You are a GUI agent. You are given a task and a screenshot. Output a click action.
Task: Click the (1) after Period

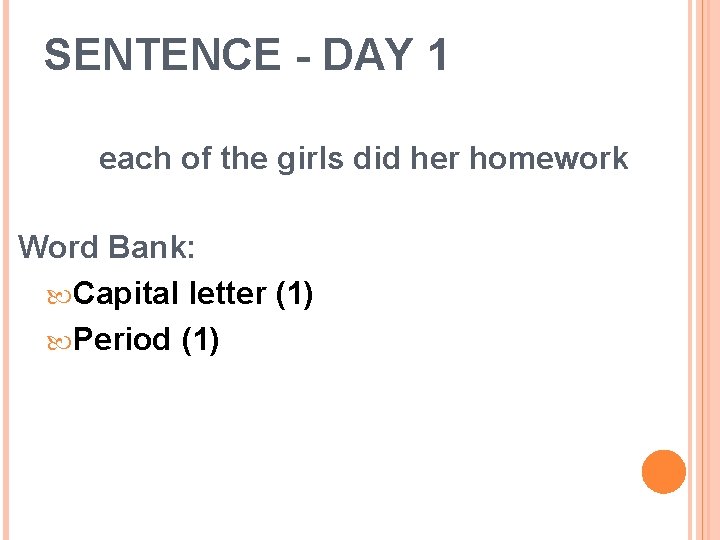click(x=200, y=340)
